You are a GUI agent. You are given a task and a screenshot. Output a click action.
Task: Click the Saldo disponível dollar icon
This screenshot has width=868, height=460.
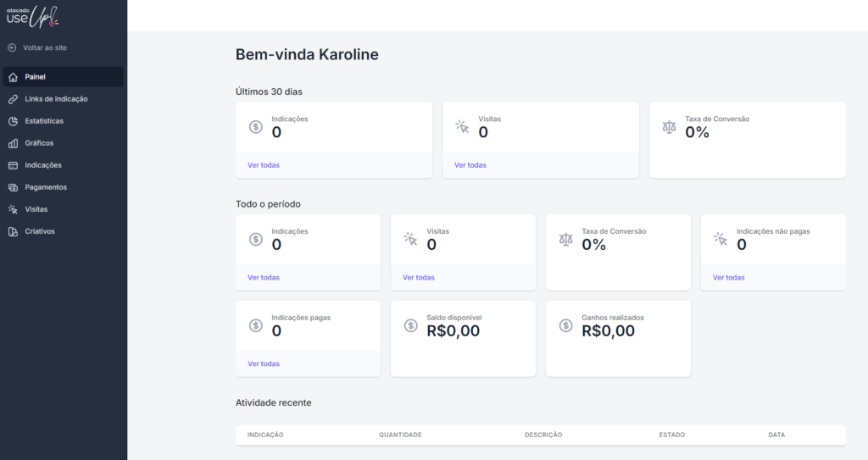[x=411, y=325]
